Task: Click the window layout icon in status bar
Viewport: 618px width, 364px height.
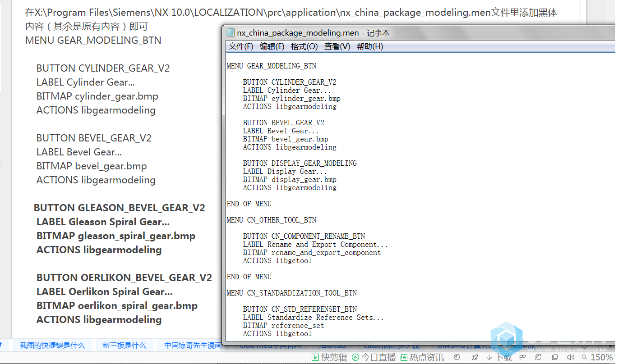Action: 554,358
